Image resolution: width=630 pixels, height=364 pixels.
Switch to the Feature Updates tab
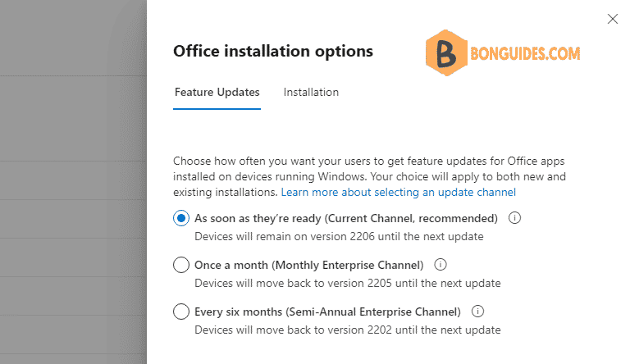(x=217, y=93)
